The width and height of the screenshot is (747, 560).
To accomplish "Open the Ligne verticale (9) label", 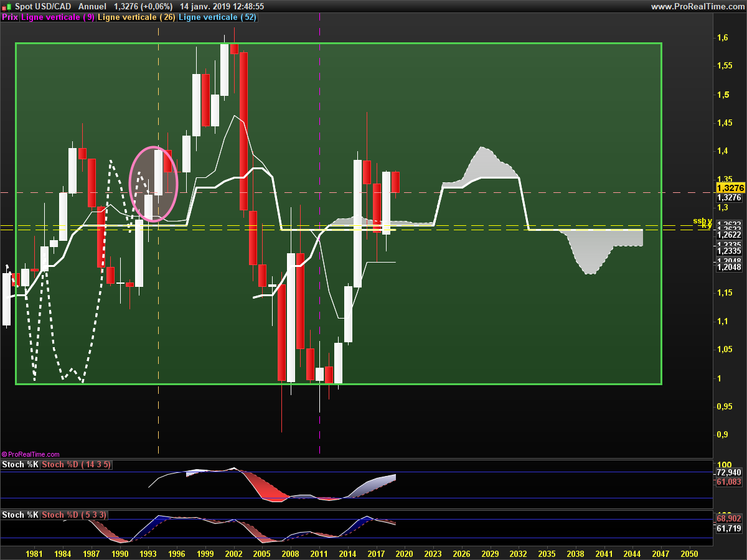I will click(58, 17).
